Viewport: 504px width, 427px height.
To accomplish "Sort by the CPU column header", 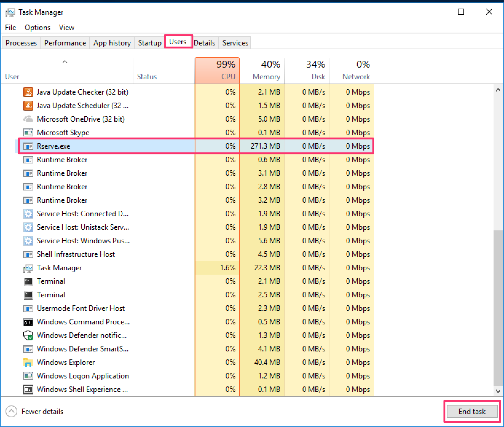I will click(217, 71).
